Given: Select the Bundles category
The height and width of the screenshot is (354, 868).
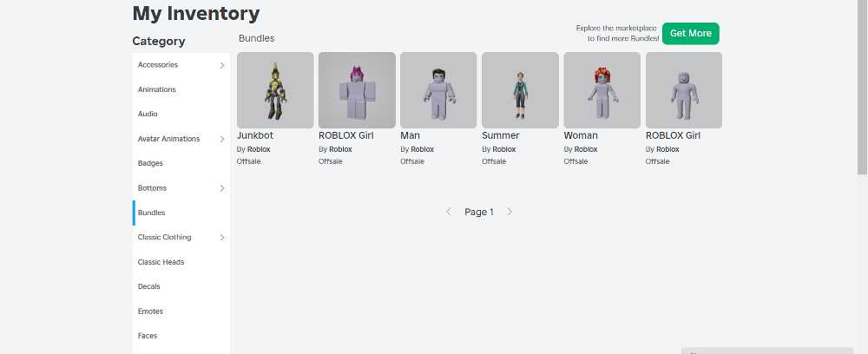Looking at the screenshot, I should [x=181, y=213].
